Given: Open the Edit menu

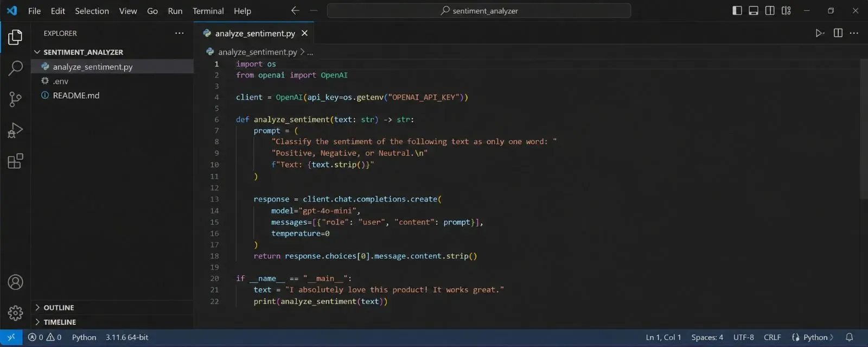Looking at the screenshot, I should 58,11.
